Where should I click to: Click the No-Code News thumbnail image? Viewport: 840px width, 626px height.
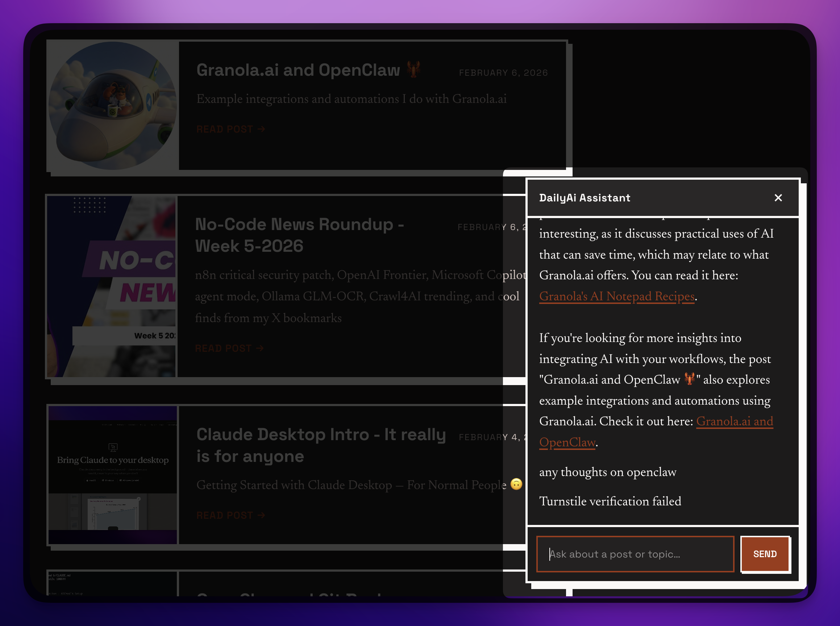(112, 286)
